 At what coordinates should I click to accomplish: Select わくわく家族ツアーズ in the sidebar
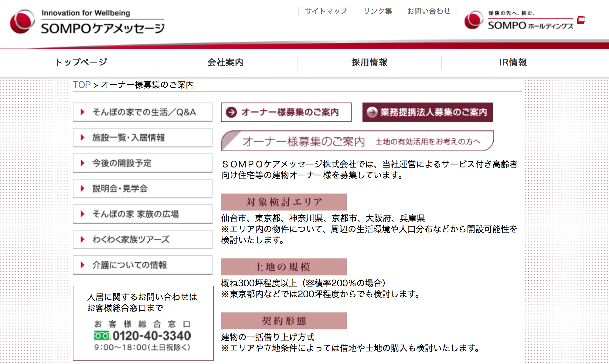point(143,240)
